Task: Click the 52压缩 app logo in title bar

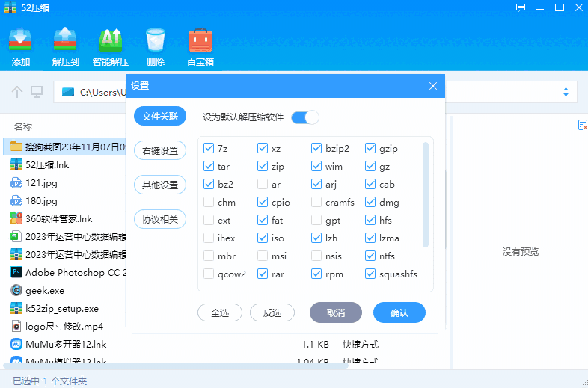Action: (10, 7)
